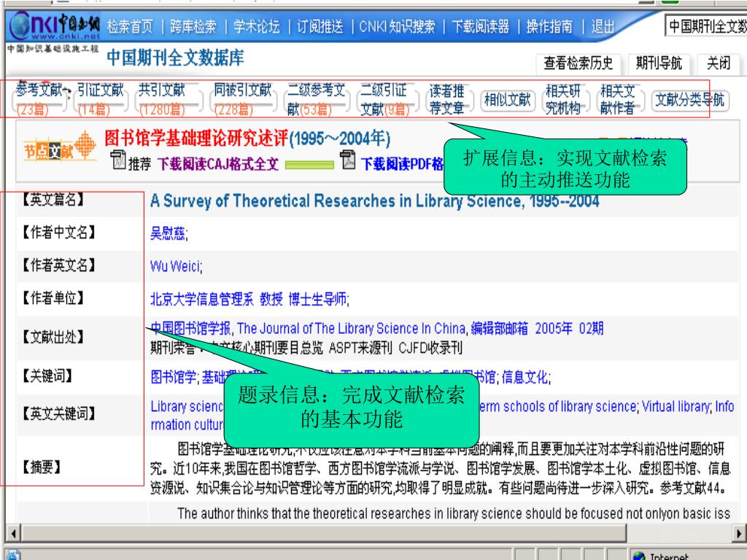Click author link 吴慰慈

point(168,233)
